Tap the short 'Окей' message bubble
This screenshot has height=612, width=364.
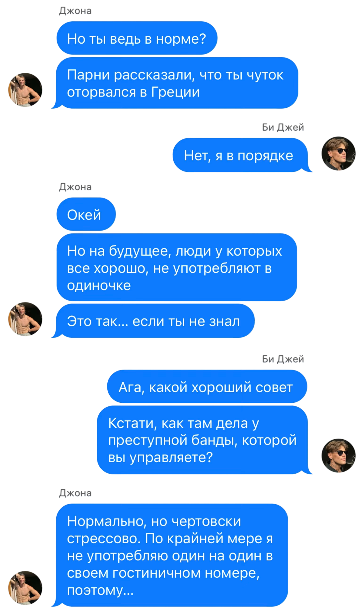pyautogui.click(x=86, y=214)
